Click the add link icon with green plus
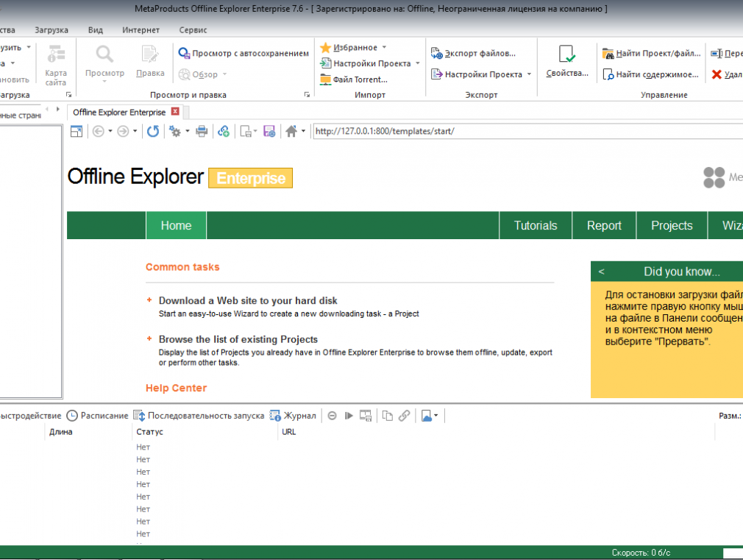The height and width of the screenshot is (560, 743). (224, 131)
